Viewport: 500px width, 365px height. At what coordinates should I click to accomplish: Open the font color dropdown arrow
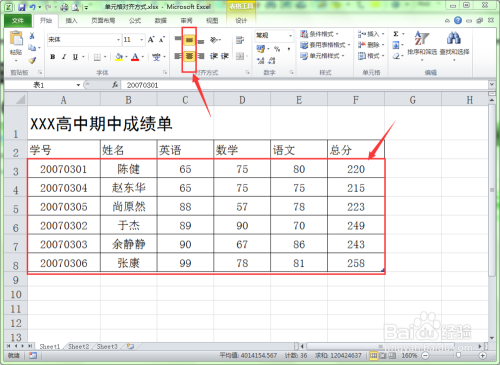[143, 57]
